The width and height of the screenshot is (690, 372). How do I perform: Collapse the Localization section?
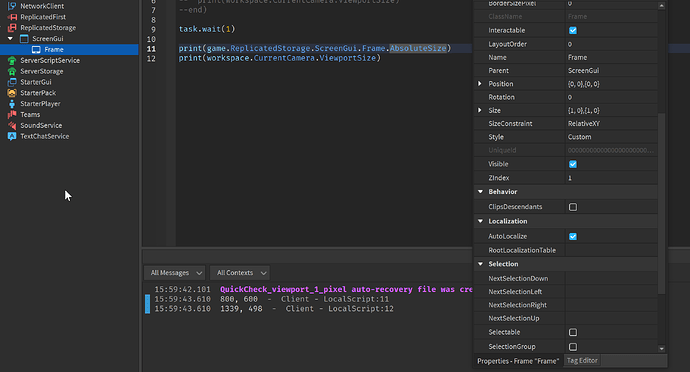(x=481, y=221)
